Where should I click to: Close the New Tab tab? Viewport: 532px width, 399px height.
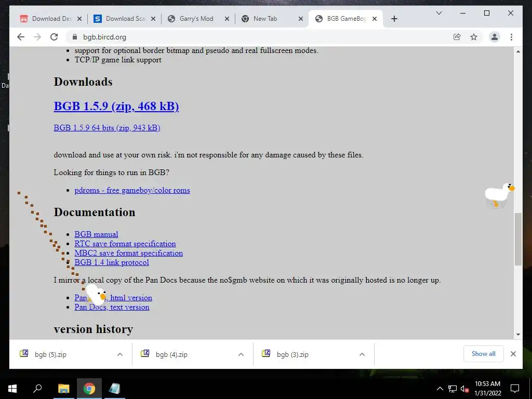coord(301,19)
